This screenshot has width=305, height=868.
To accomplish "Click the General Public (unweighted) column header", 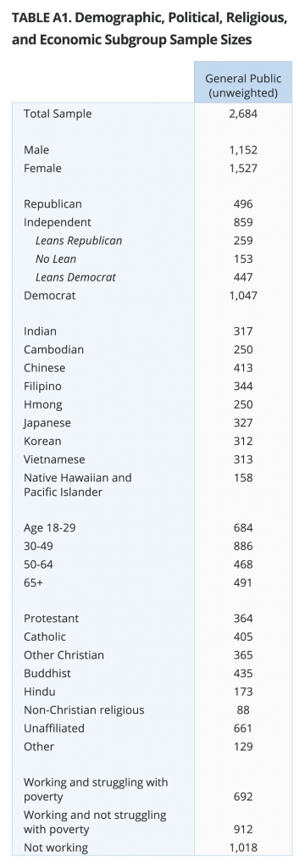I will (x=243, y=86).
